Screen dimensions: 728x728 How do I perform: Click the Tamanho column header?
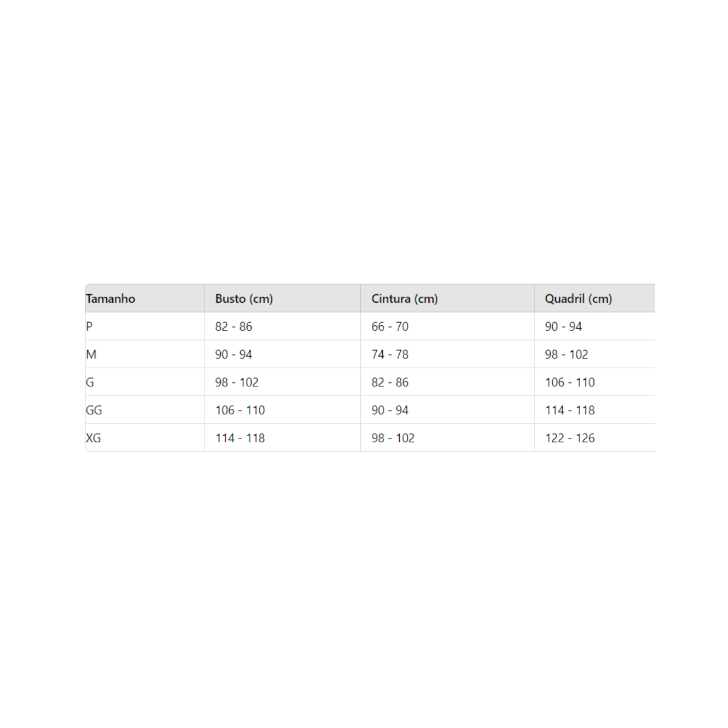110,298
